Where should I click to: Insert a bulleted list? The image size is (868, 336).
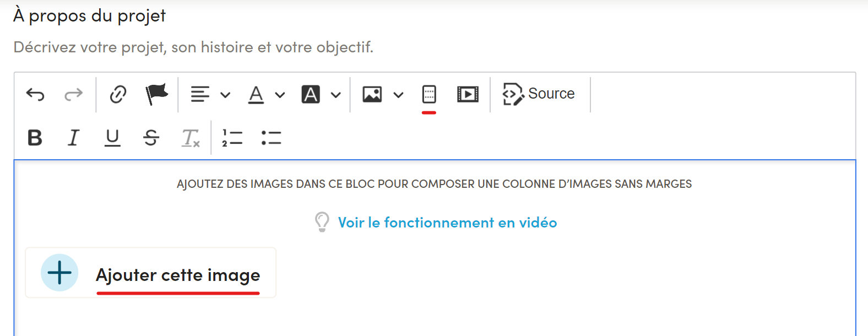271,138
